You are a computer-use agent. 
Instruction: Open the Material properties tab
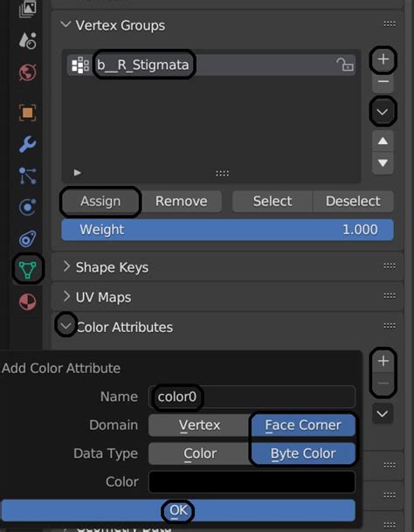27,301
